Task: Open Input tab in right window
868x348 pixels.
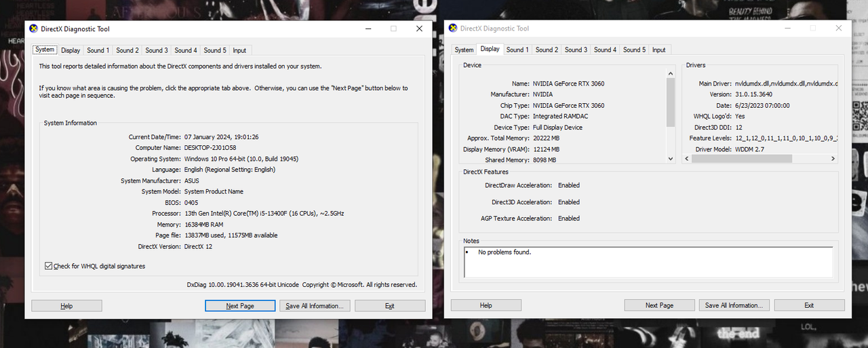Action: [659, 50]
